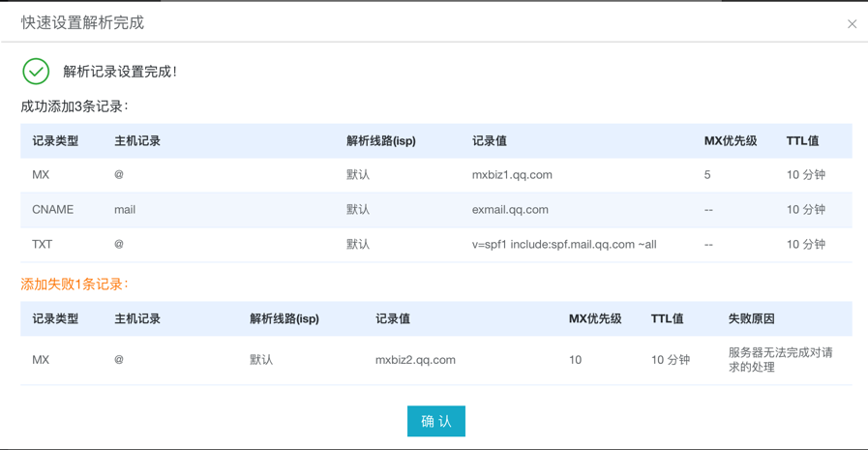Click MX type cell of mxbiz2.qq.com row
Image resolution: width=868 pixels, height=450 pixels.
click(x=41, y=360)
